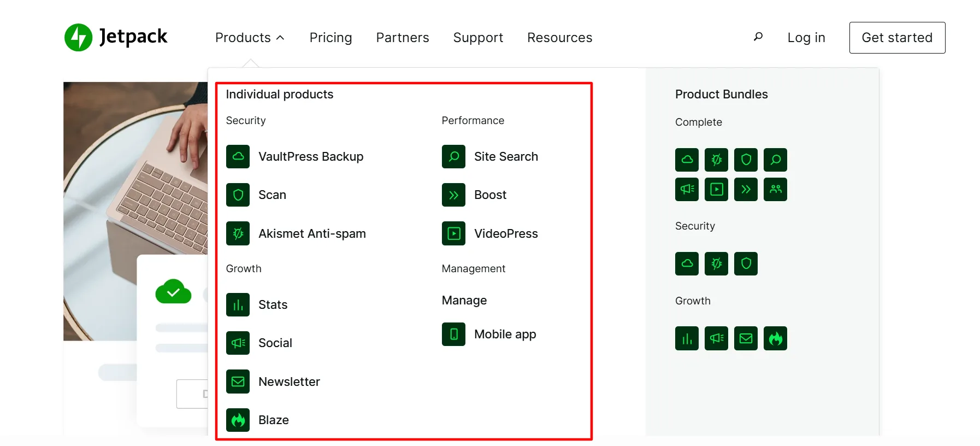Click the Jetpack lightning logo icon
Screen dimensions: 980x446
coord(78,37)
